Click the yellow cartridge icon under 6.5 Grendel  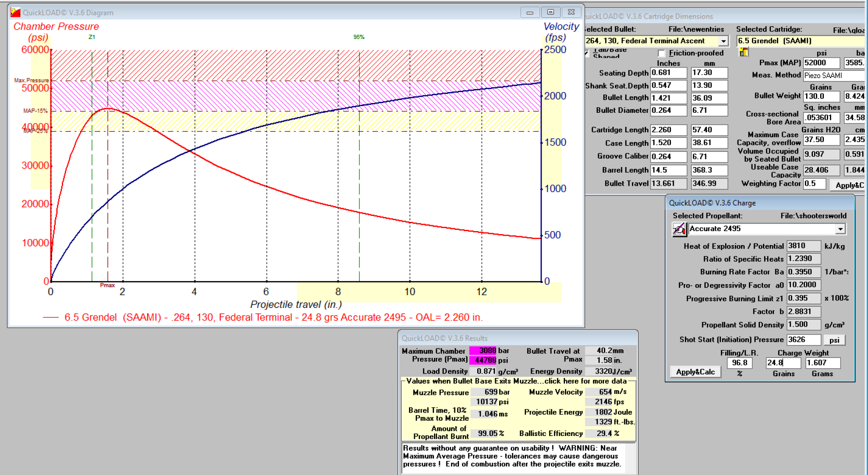pos(744,52)
